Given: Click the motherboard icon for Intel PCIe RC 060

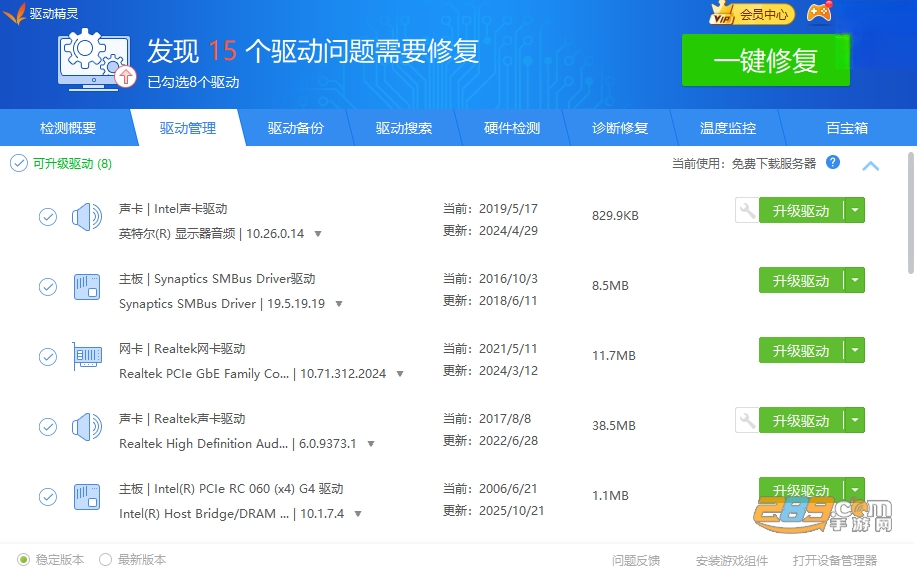Looking at the screenshot, I should (x=87, y=497).
